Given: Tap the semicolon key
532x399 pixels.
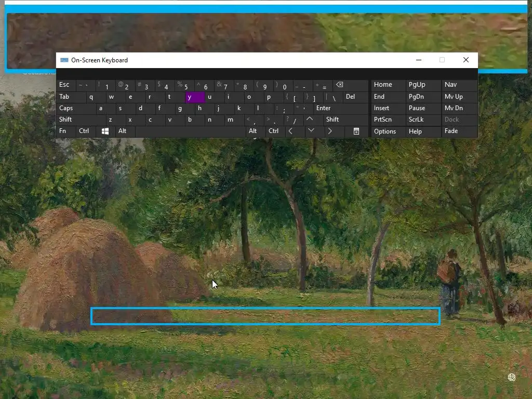Looking at the screenshot, I should coord(283,108).
